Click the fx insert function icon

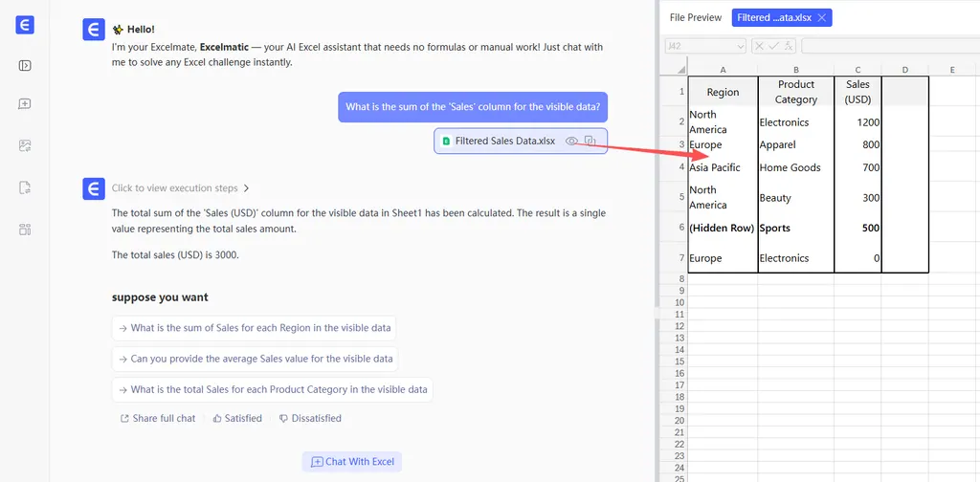(789, 46)
